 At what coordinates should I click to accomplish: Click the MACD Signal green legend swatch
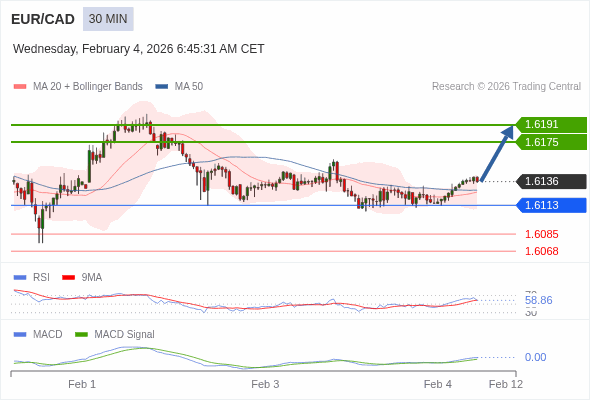pyautogui.click(x=81, y=335)
